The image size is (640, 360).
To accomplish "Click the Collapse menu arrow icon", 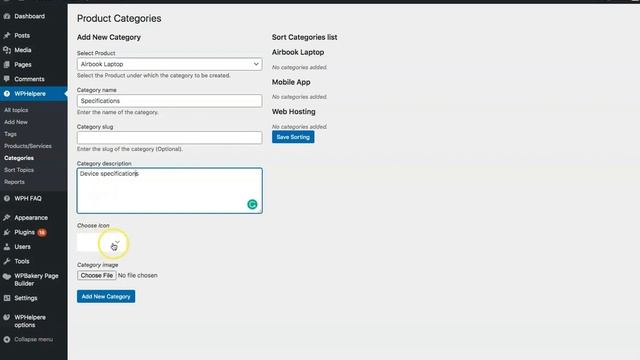I will point(7,340).
